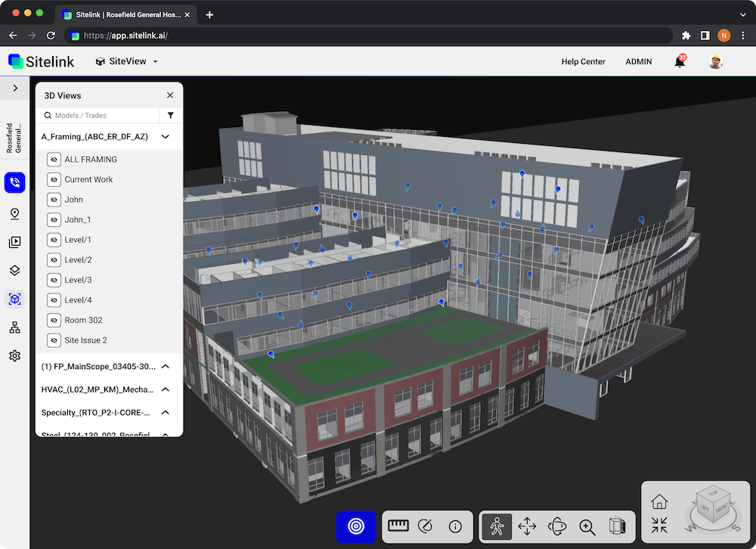Image resolution: width=756 pixels, height=549 pixels.
Task: Toggle visibility of Room 302
Action: pyautogui.click(x=54, y=320)
